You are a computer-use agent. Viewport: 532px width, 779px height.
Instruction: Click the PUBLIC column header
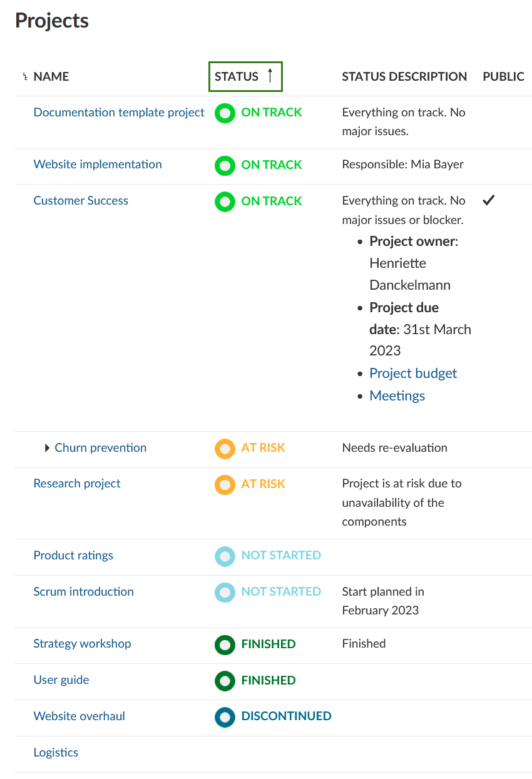pos(503,76)
